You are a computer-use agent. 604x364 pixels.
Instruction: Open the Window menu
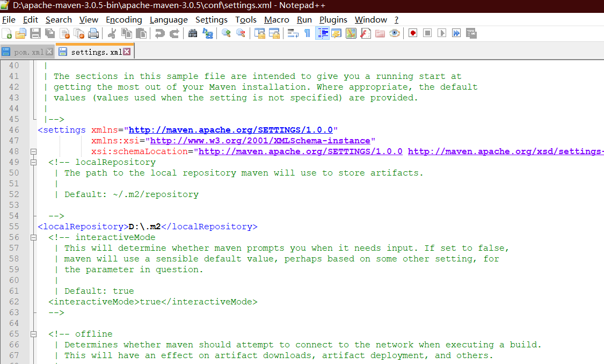tap(371, 20)
